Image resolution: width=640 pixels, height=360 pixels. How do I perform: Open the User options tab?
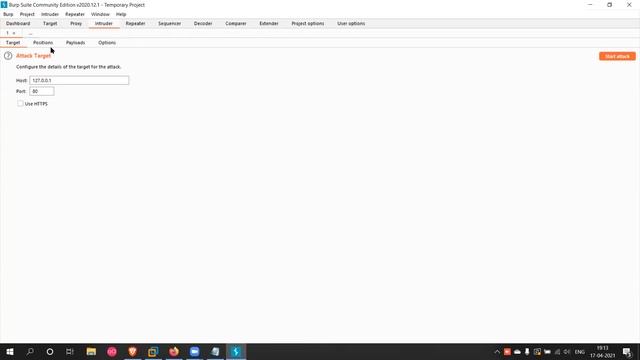351,24
